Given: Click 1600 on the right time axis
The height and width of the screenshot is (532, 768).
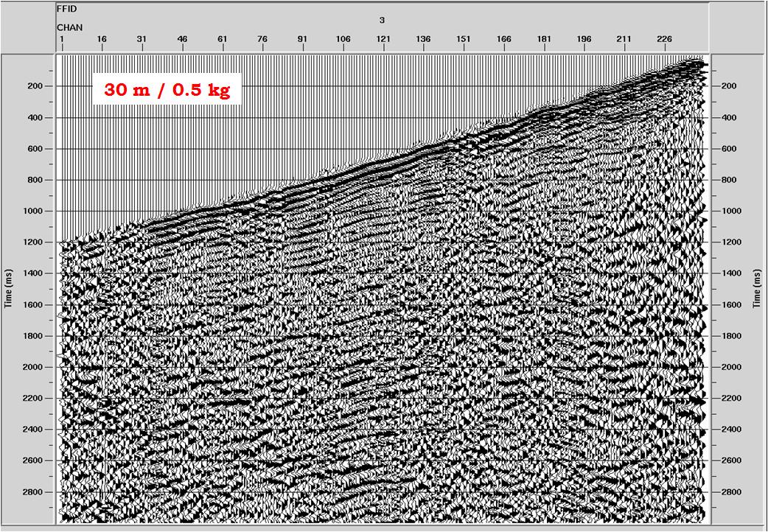Looking at the screenshot, I should 730,305.
